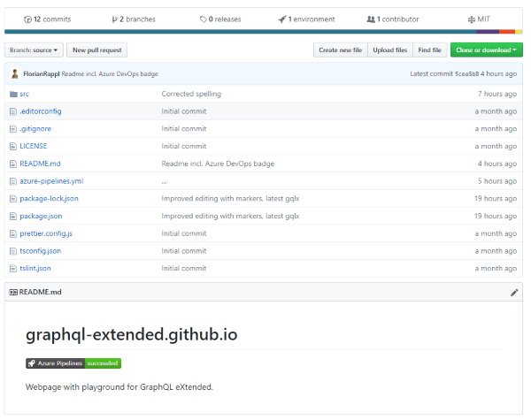
Task: Click the tsconfig.json file icon
Action: 13,251
